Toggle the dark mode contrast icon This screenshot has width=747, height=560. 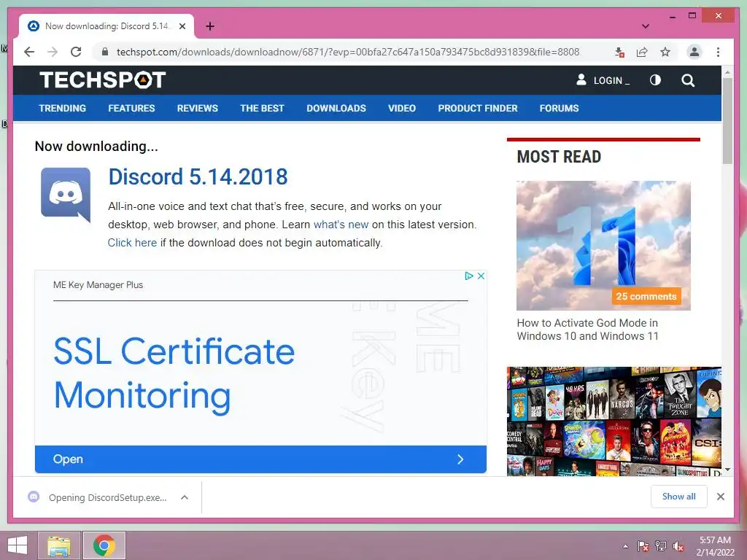coord(656,80)
